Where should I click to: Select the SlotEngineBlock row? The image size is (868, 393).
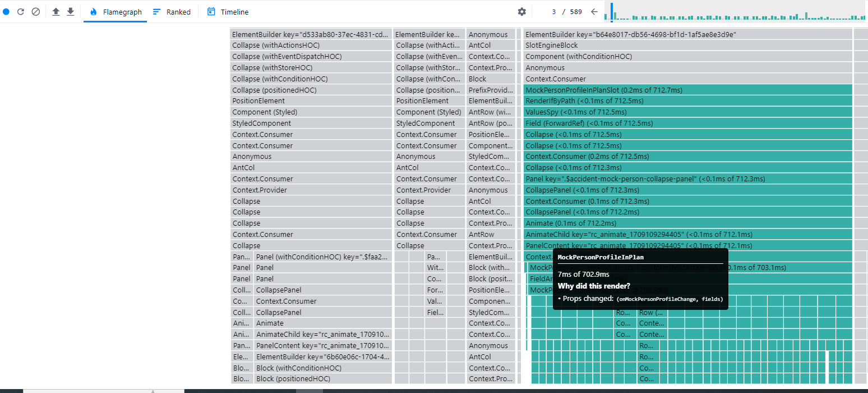688,45
